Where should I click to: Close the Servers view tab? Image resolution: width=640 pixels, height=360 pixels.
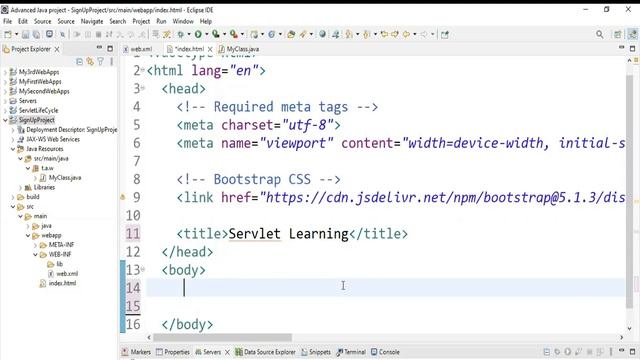click(x=227, y=352)
